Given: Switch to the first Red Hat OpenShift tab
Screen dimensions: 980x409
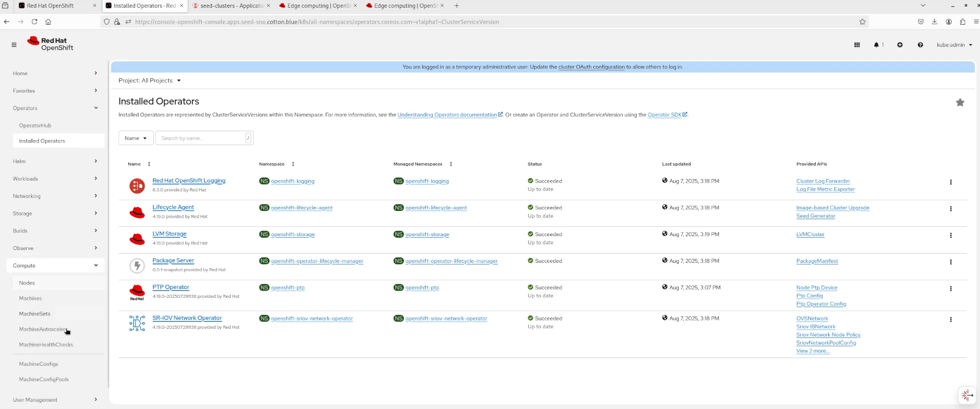Looking at the screenshot, I should [x=57, y=6].
